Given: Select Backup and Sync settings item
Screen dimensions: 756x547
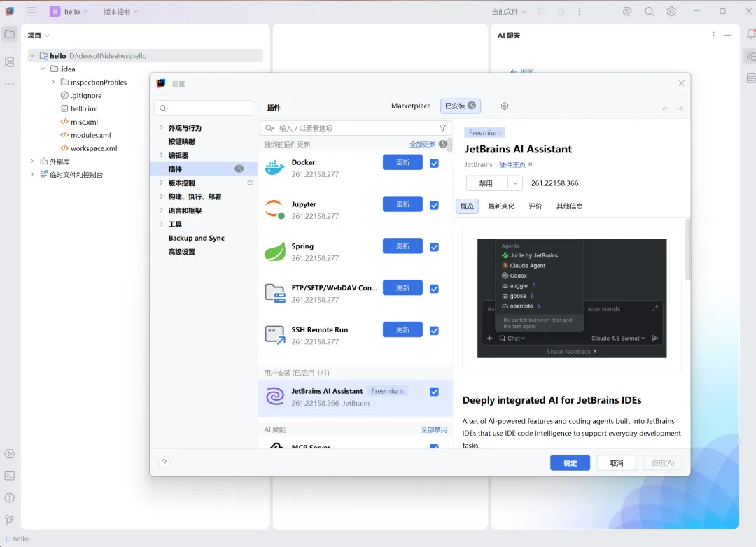Looking at the screenshot, I should (196, 238).
